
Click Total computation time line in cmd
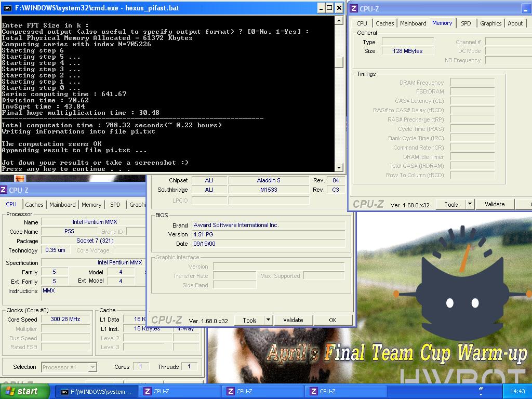tap(112, 125)
